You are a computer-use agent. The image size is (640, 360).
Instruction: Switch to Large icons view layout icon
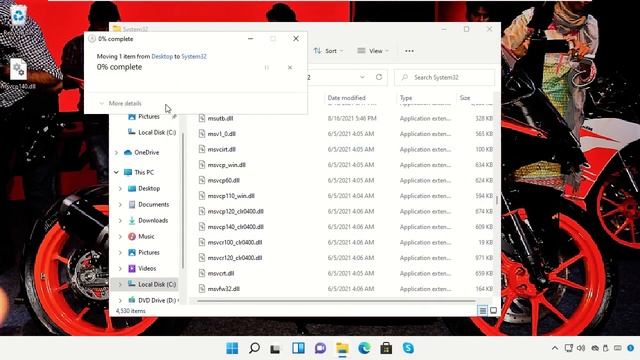pyautogui.click(x=493, y=311)
